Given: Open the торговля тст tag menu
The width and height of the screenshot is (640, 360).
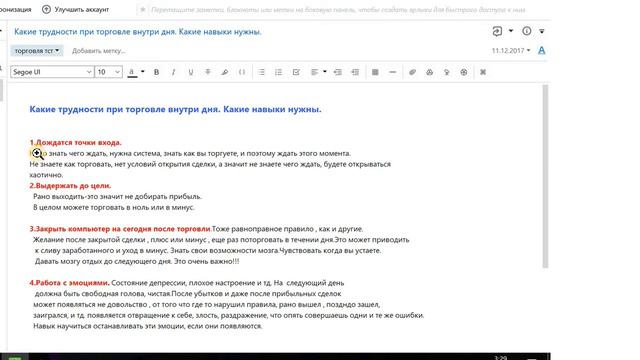Looking at the screenshot, I should tap(37, 51).
